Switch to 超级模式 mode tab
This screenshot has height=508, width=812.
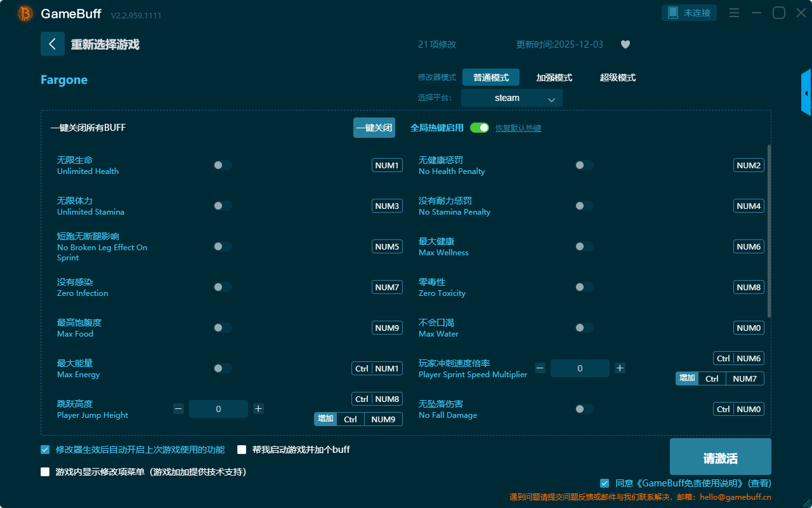tap(617, 77)
